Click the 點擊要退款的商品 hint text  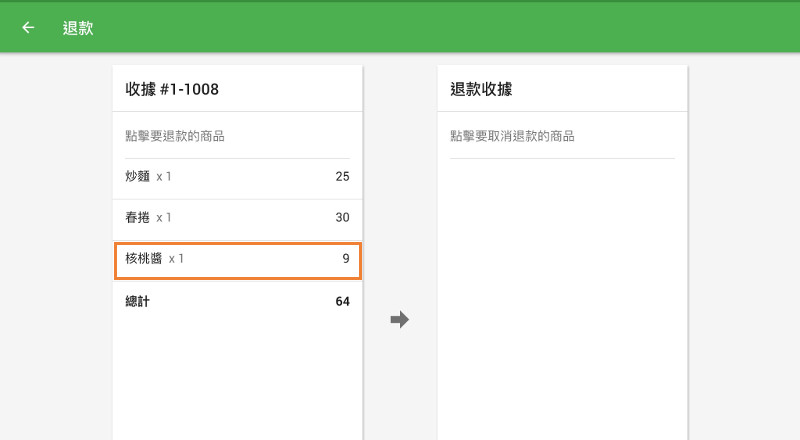pos(175,136)
